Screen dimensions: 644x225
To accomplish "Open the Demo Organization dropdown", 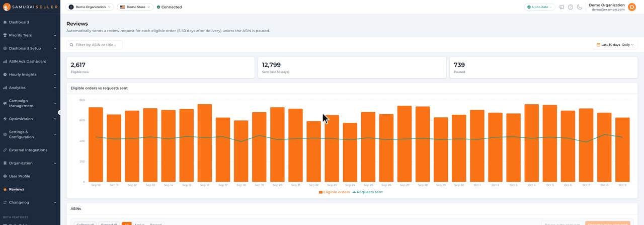I will (x=90, y=7).
